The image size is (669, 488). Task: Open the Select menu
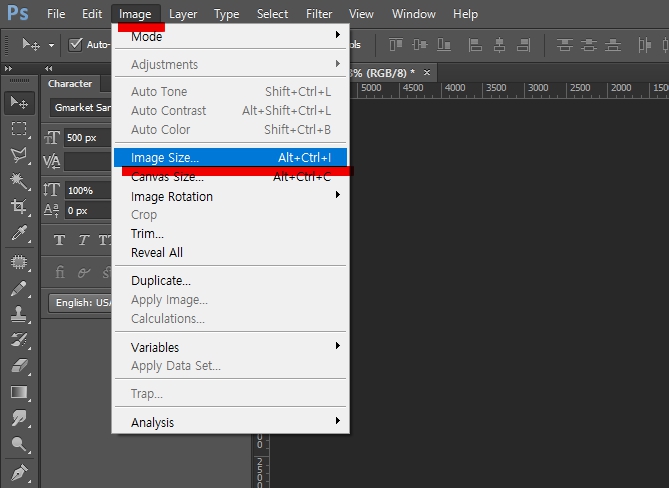click(x=272, y=14)
